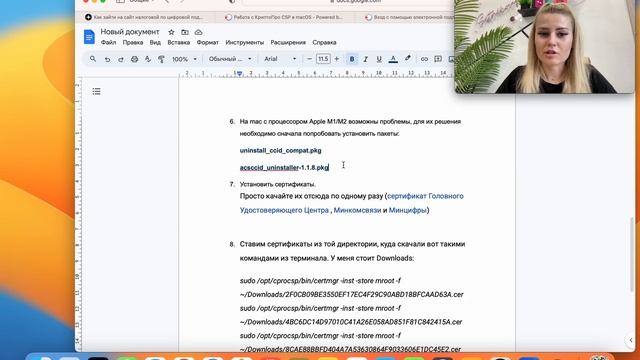Viewport: 640px width, 360px height.
Task: Open the Инструменты menu
Action: point(245,42)
